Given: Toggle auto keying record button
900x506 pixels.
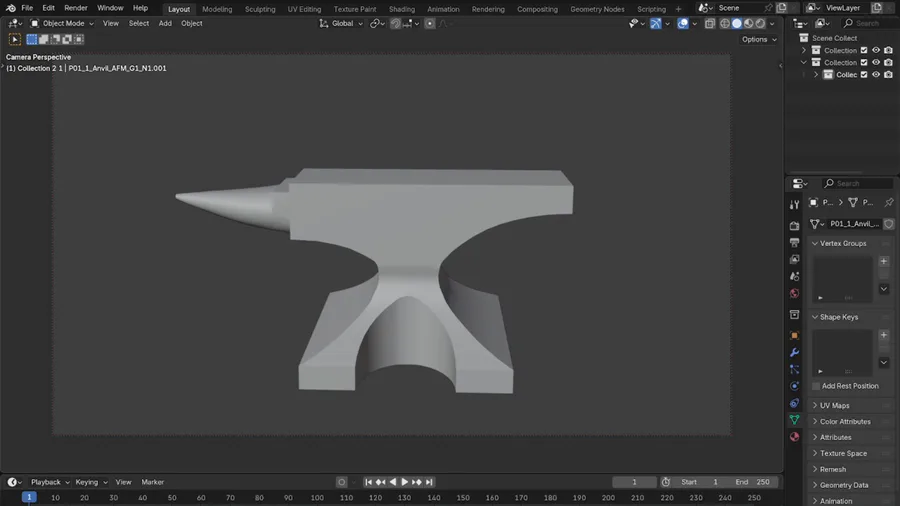Looking at the screenshot, I should click(342, 482).
